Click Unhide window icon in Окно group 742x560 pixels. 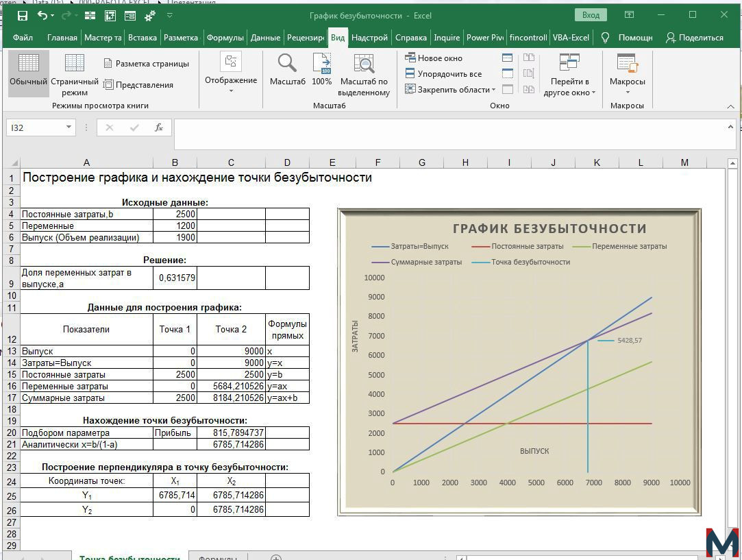coord(507,89)
